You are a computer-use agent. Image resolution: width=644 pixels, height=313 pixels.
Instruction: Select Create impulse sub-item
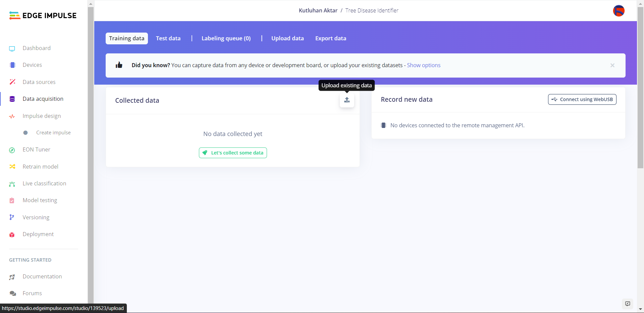pyautogui.click(x=53, y=133)
